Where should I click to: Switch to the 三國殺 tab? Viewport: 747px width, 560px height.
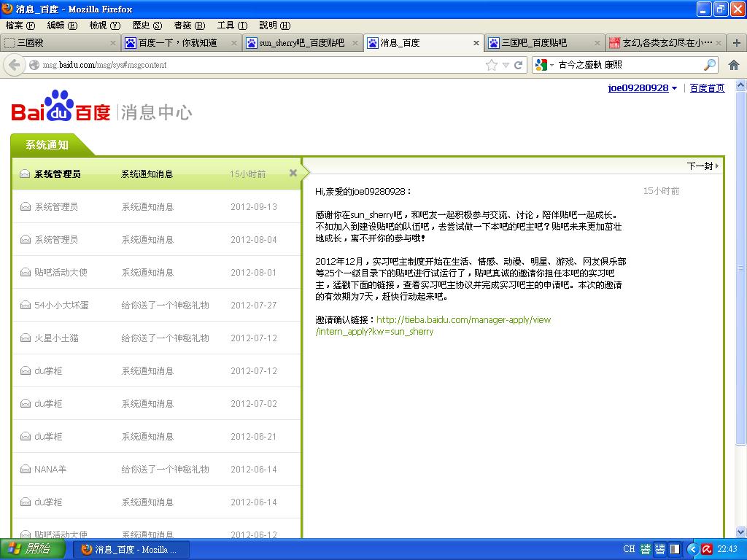pos(61,43)
